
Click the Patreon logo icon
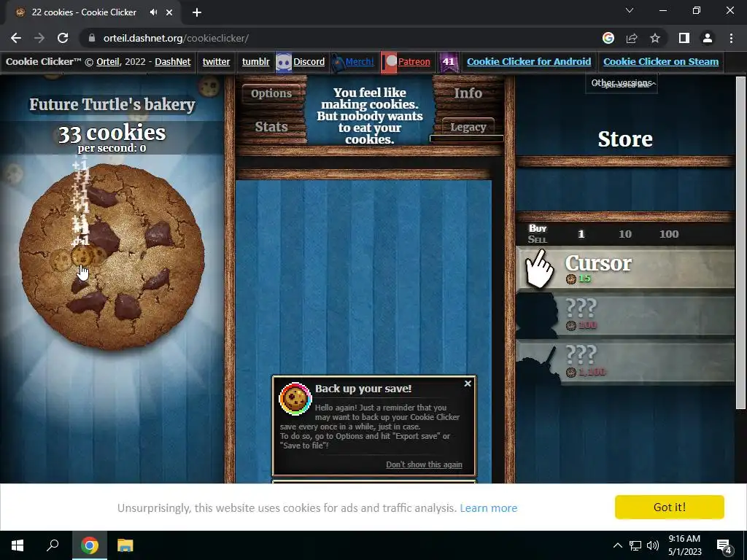pos(389,63)
